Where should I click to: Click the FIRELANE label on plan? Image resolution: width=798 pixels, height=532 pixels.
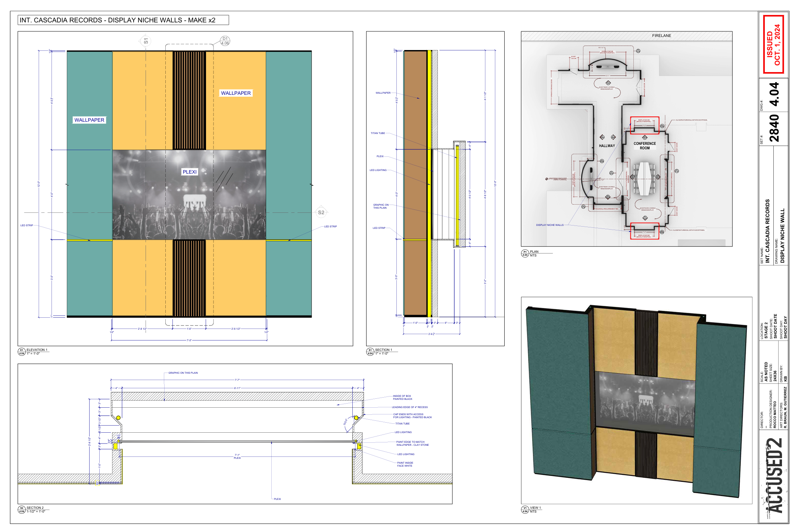point(661,36)
